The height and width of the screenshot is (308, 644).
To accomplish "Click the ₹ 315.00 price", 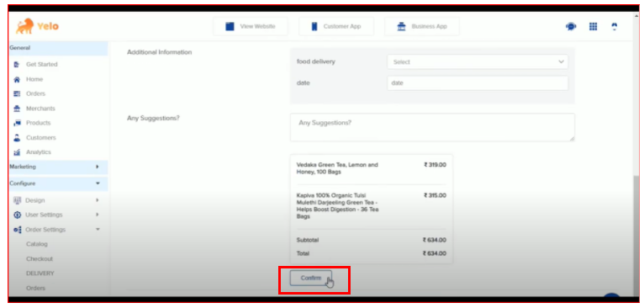I will click(435, 196).
